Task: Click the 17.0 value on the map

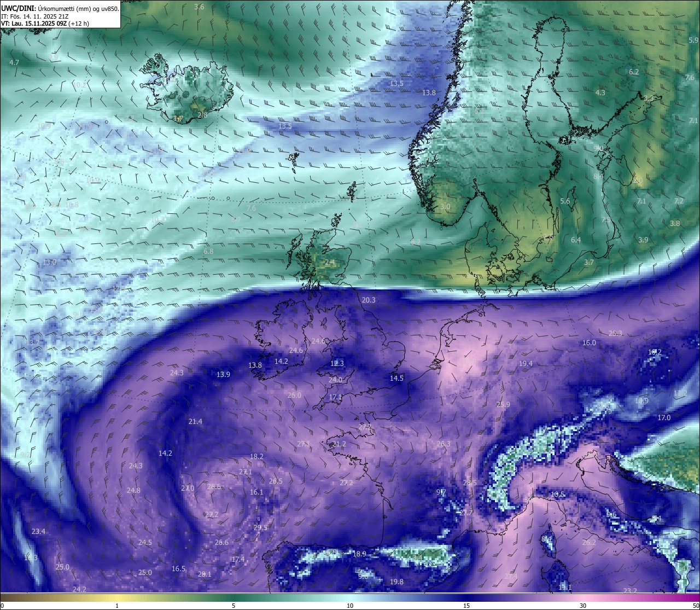Action: [664, 417]
